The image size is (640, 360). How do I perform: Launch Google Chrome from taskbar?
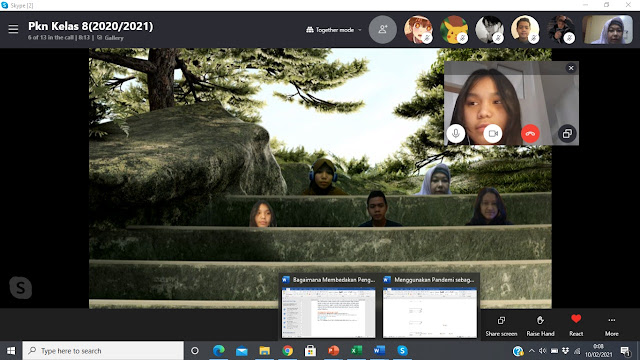tap(287, 351)
